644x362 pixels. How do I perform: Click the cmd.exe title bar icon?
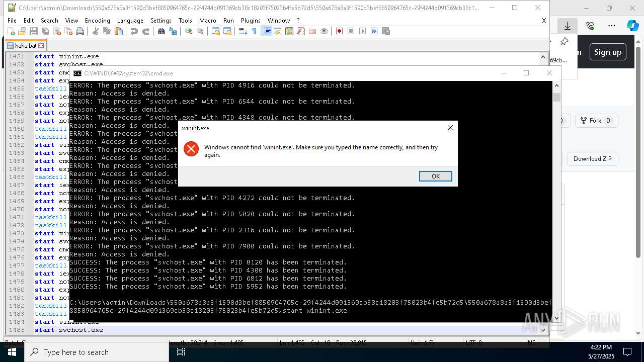tap(77, 73)
